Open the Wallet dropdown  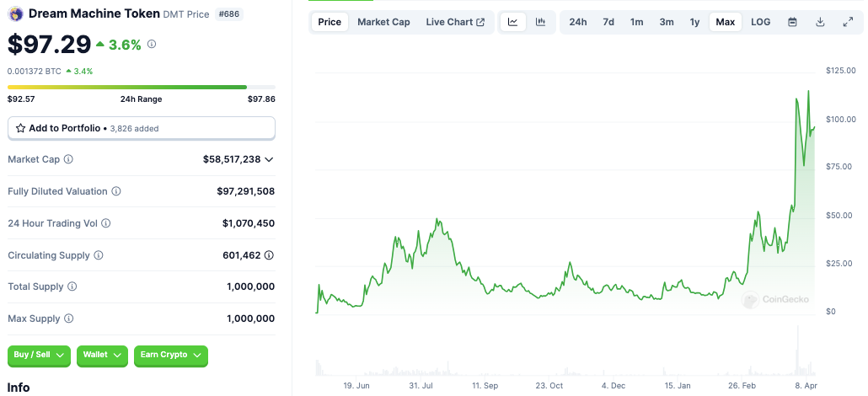[103, 355]
